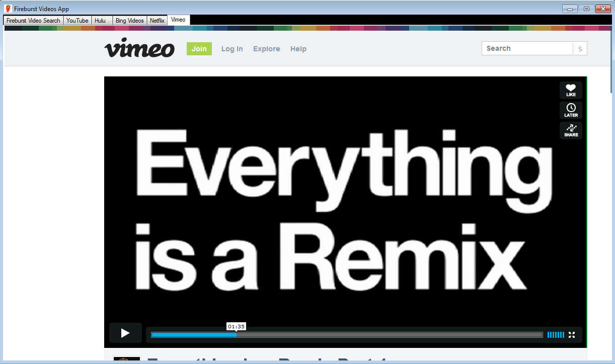Enter fullscreen with the expand icon
This screenshot has height=364, width=615.
click(572, 335)
